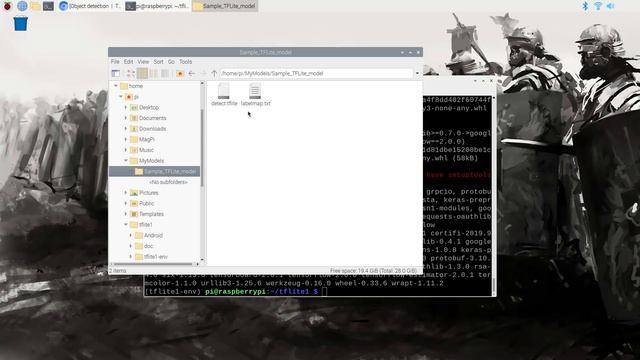Select MyModels in the folder tree

coord(151,160)
